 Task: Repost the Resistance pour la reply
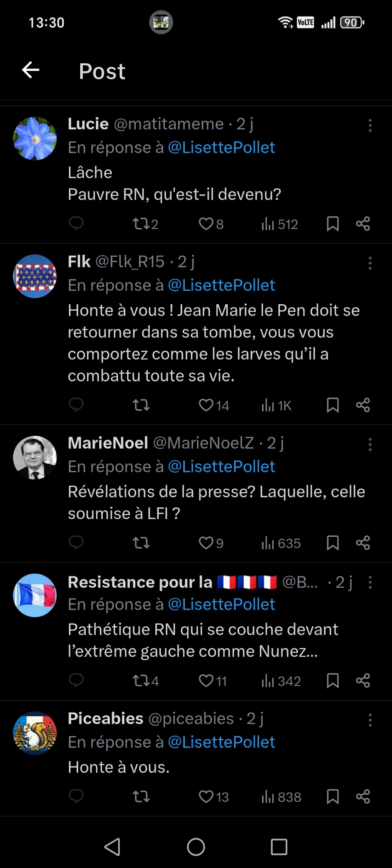[x=145, y=681]
